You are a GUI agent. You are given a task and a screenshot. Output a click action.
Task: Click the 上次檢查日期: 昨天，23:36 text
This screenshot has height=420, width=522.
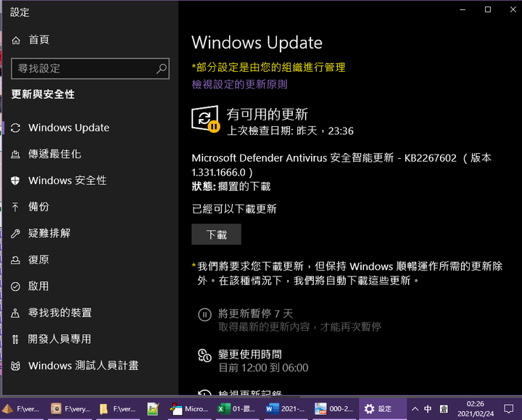[290, 131]
